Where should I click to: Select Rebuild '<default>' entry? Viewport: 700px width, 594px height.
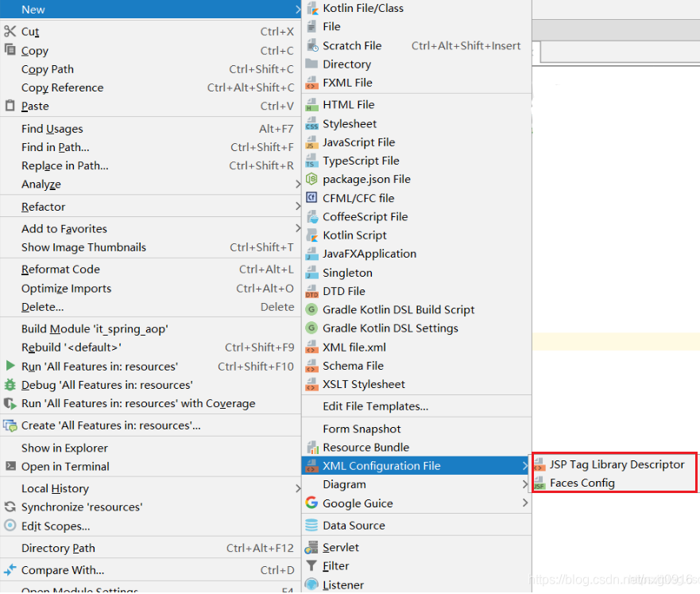(150, 347)
